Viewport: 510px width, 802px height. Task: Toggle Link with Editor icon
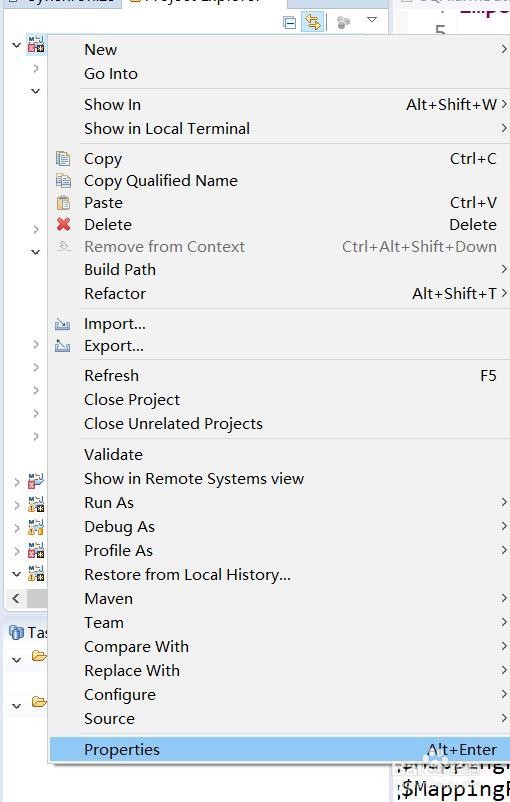pos(313,22)
